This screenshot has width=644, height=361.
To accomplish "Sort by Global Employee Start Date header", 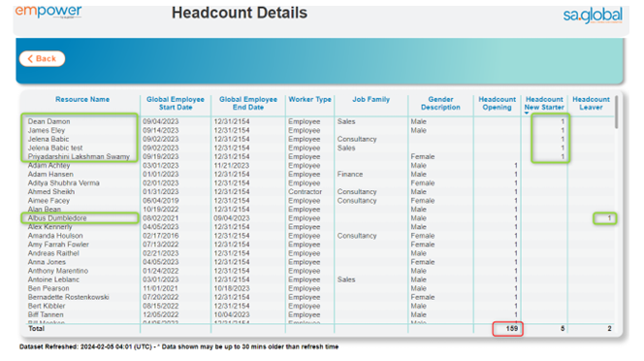I will tap(176, 103).
